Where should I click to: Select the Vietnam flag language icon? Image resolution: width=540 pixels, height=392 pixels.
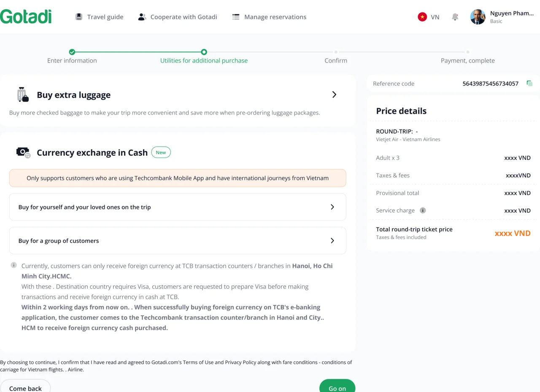coord(422,17)
